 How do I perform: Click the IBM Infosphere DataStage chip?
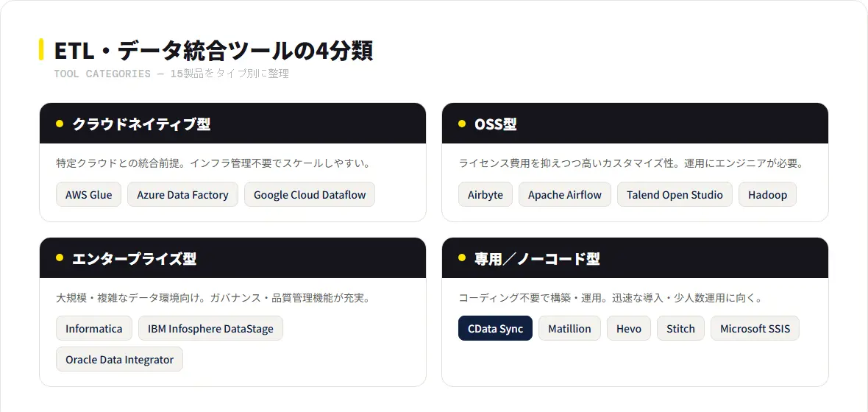click(x=210, y=328)
